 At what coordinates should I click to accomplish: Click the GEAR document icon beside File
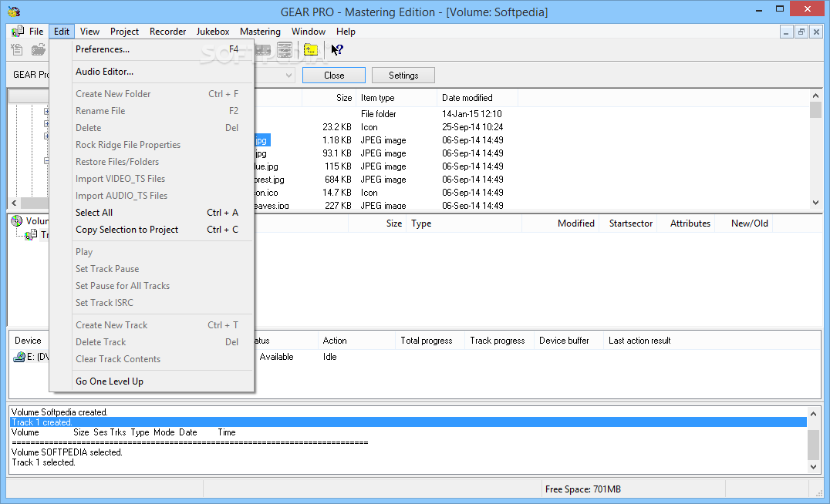pos(18,31)
